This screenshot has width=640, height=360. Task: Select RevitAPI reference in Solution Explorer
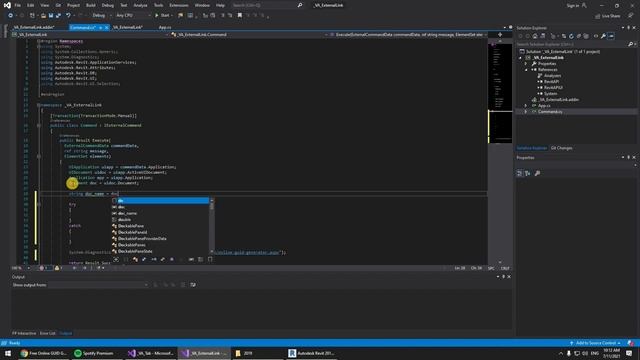pos(551,82)
